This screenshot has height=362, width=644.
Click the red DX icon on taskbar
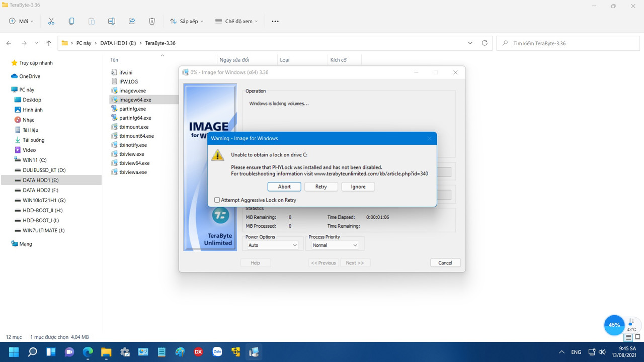coord(198,352)
